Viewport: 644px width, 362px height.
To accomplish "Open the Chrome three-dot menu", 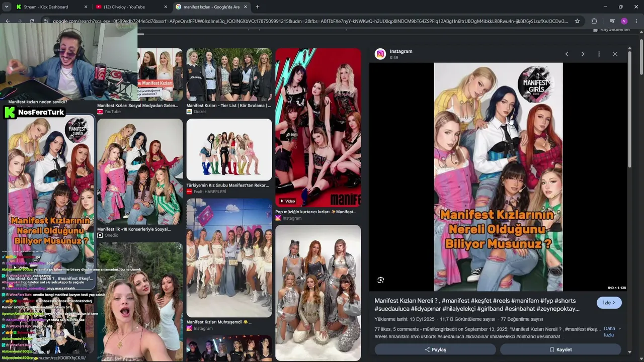I will click(x=636, y=21).
